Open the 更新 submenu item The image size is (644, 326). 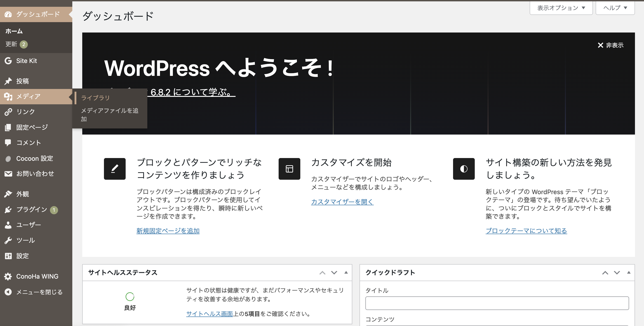click(x=11, y=44)
